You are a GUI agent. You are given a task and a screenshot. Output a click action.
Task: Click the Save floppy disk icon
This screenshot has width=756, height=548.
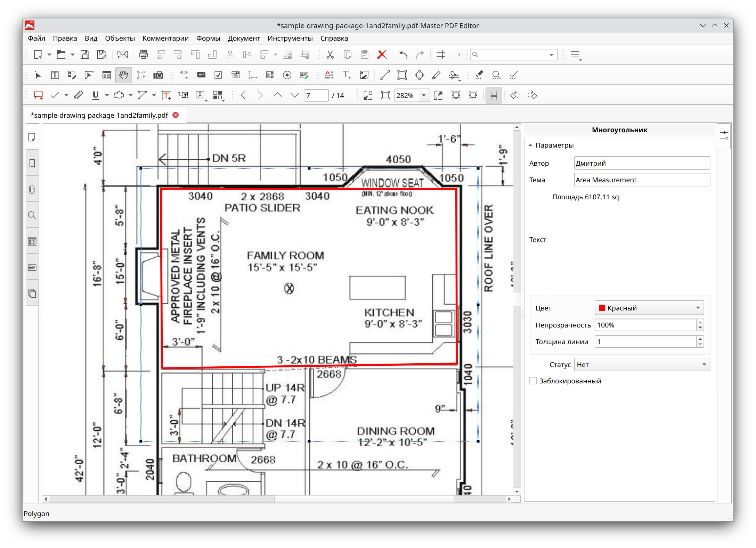click(x=84, y=55)
